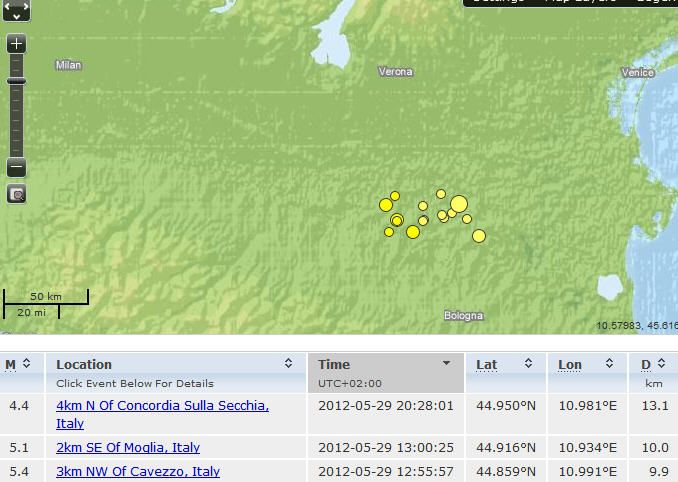Pan the map left with the arrow

pyautogui.click(x=6, y=6)
